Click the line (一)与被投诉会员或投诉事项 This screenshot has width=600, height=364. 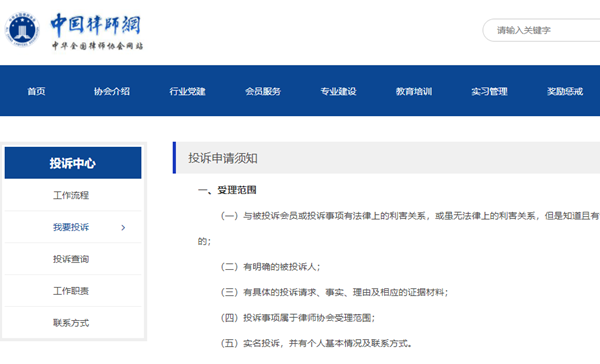click(410, 216)
